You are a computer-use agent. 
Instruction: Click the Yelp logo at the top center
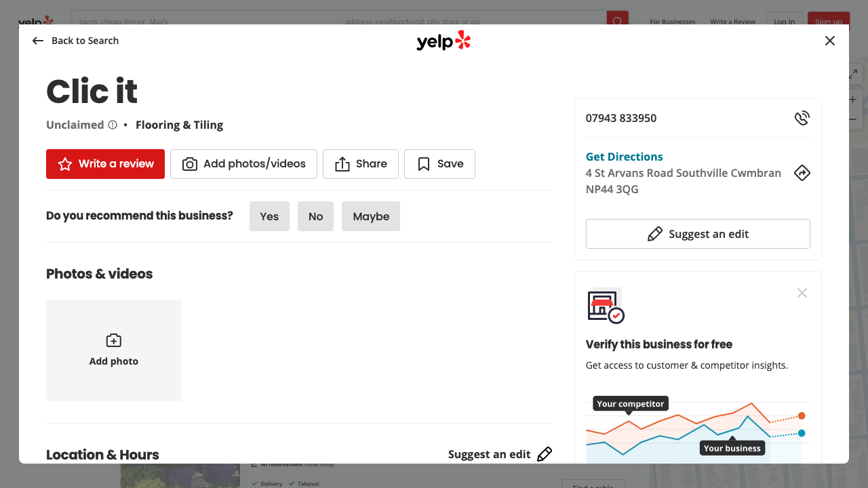point(443,41)
